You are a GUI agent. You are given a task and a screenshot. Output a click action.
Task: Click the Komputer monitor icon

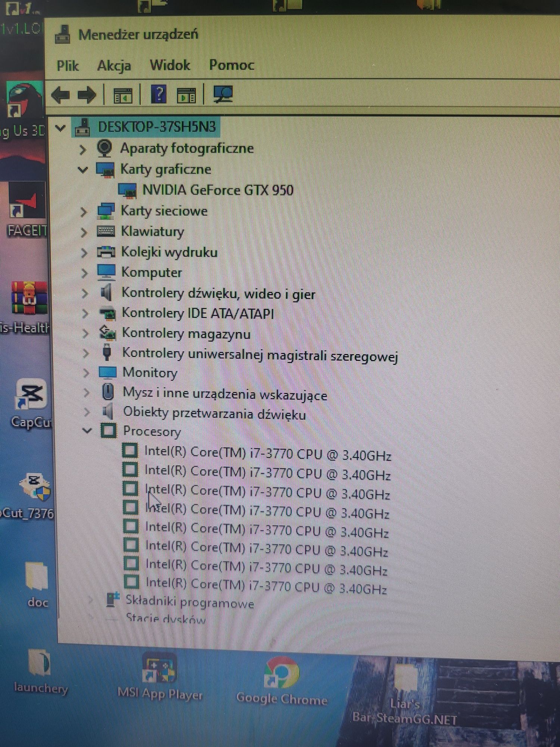[x=106, y=272]
